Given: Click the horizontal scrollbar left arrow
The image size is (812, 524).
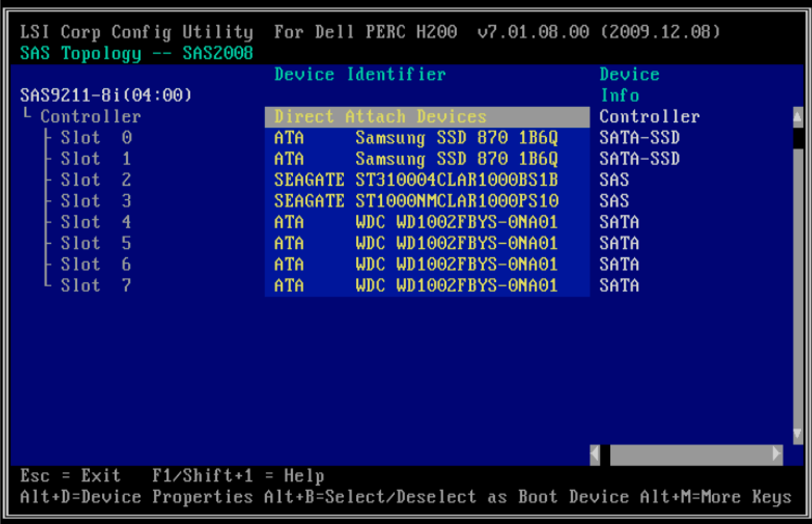Looking at the screenshot, I should click(x=595, y=454).
